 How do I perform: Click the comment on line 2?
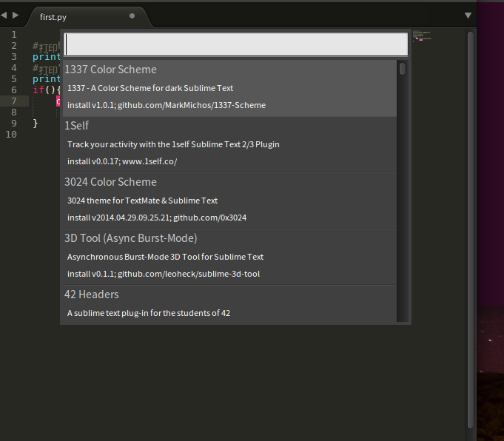point(47,47)
